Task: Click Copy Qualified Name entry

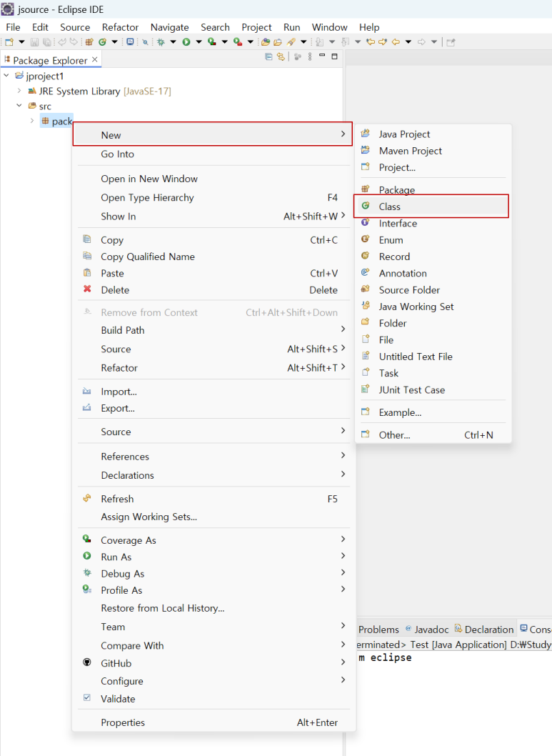Action: coord(214,257)
